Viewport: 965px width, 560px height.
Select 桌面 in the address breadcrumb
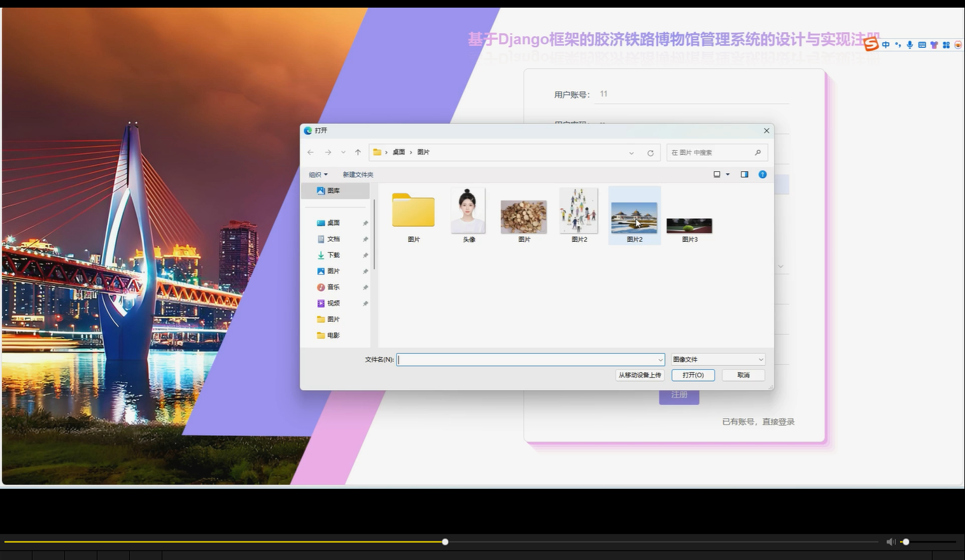tap(398, 152)
